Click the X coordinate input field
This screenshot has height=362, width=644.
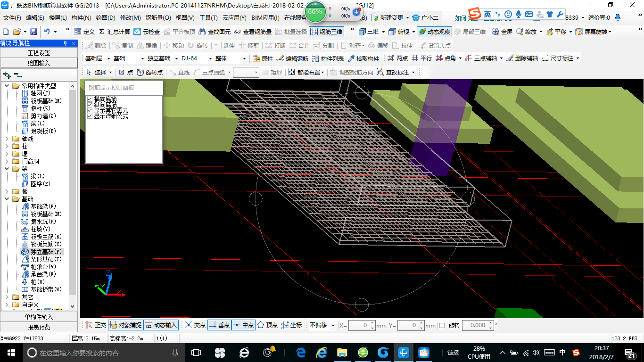[362, 325]
